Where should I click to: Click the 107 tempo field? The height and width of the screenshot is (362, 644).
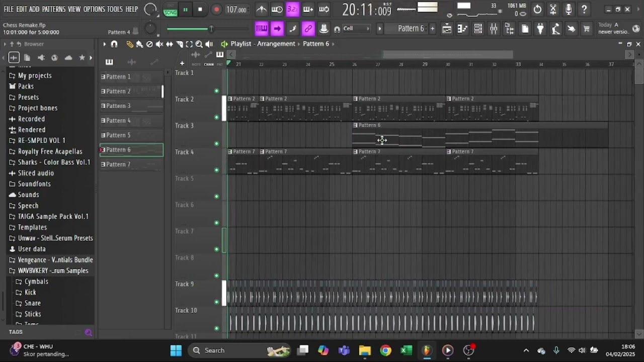click(x=237, y=10)
